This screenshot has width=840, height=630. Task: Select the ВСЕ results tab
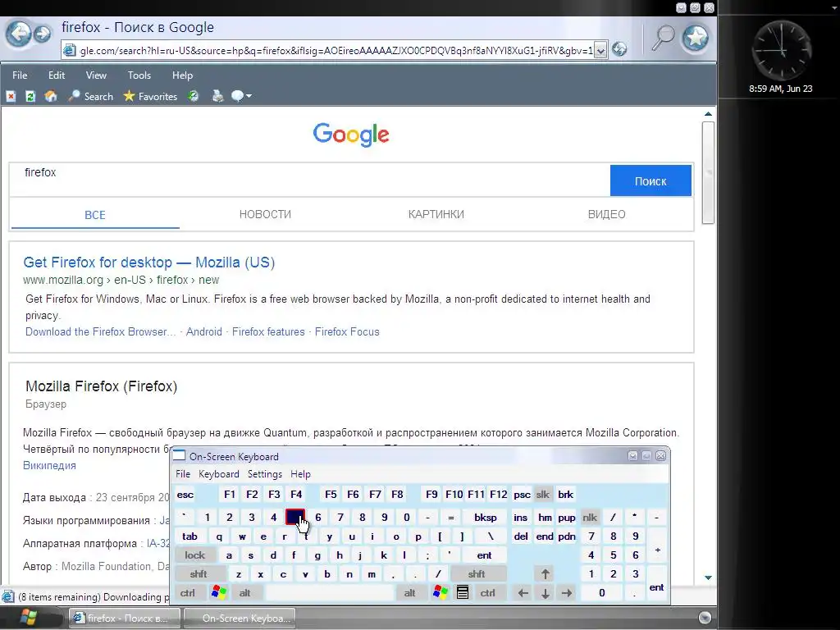pyautogui.click(x=95, y=215)
